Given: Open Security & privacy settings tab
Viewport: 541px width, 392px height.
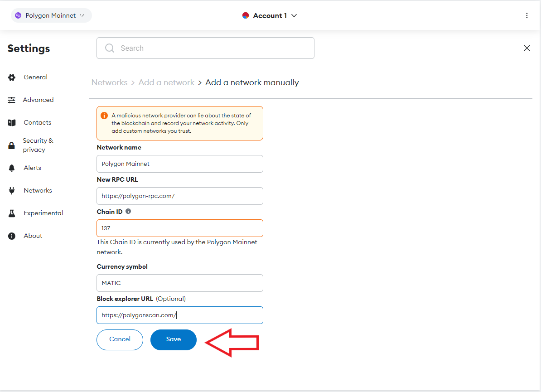Looking at the screenshot, I should 38,145.
